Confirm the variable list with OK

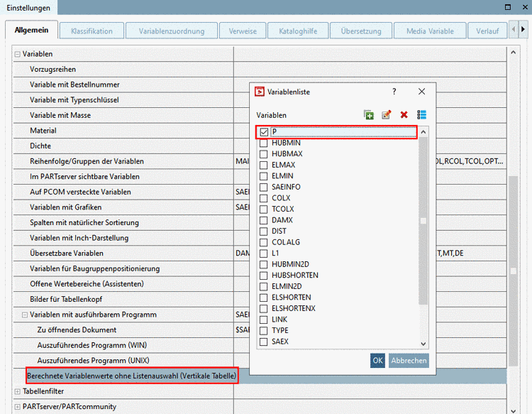tap(377, 360)
